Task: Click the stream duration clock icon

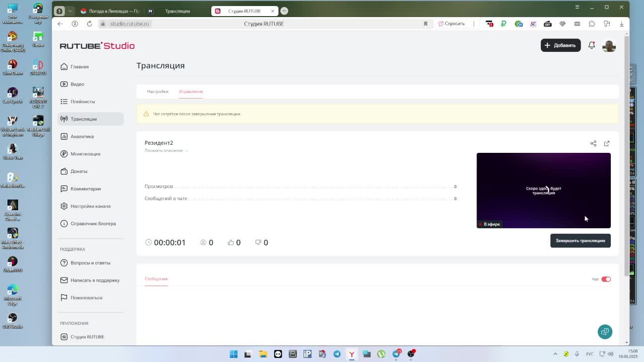Action: pos(148,242)
